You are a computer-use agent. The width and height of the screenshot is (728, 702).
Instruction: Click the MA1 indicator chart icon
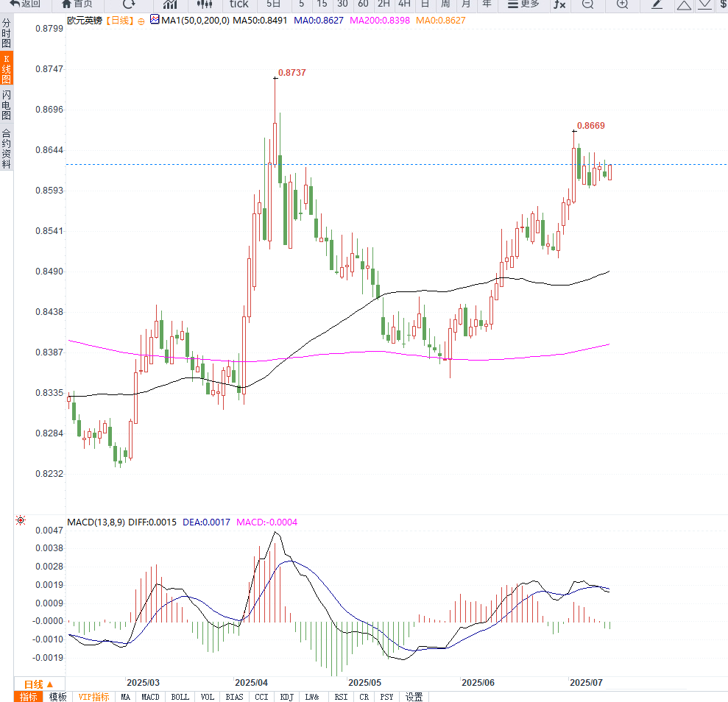click(154, 21)
